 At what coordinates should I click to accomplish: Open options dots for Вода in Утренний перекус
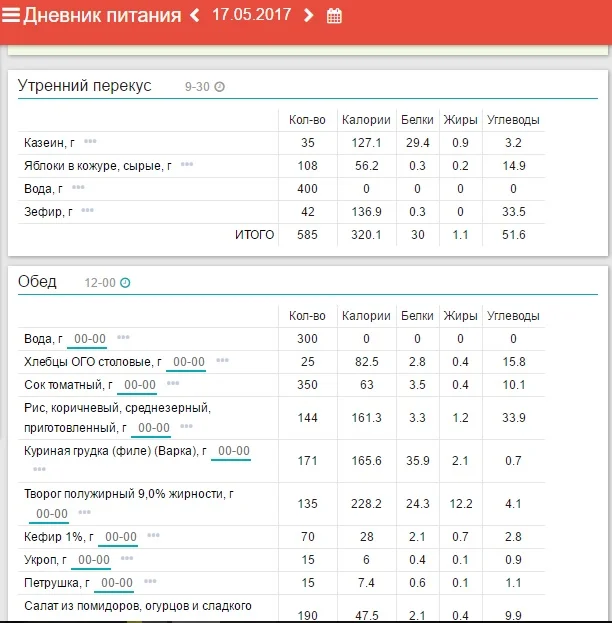(78, 187)
